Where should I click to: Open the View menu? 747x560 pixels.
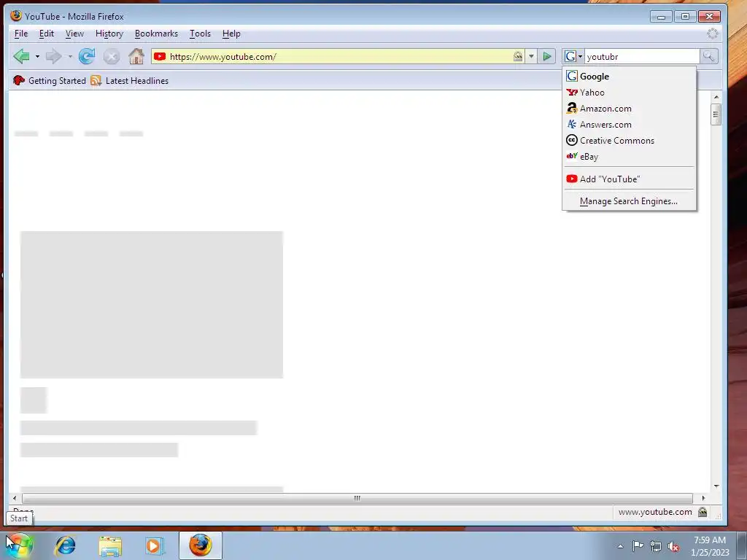[74, 34]
